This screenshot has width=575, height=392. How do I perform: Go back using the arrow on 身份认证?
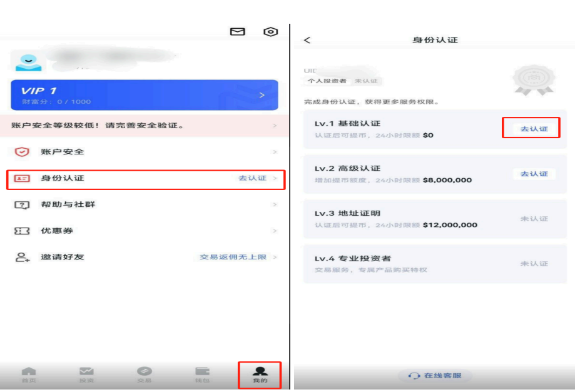(x=307, y=40)
